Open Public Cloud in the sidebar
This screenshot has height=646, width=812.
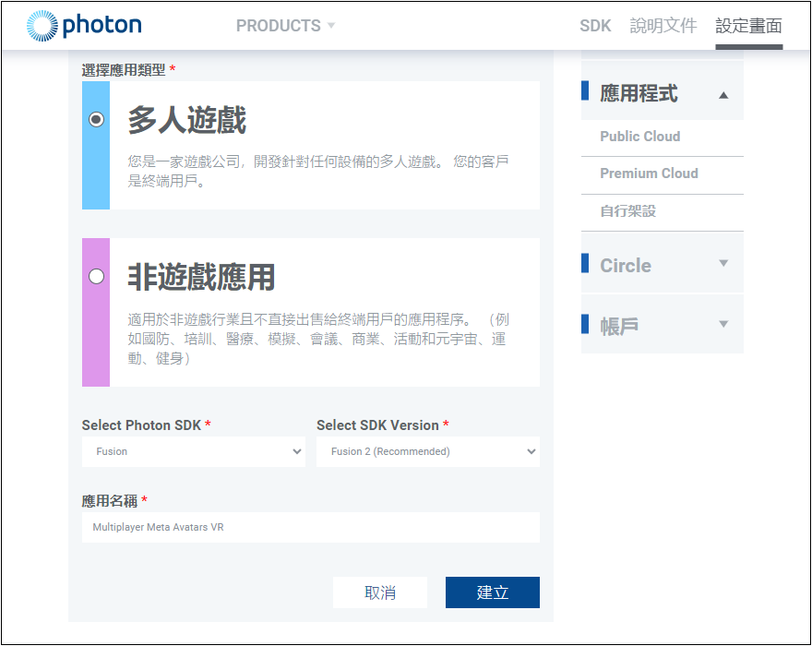640,137
